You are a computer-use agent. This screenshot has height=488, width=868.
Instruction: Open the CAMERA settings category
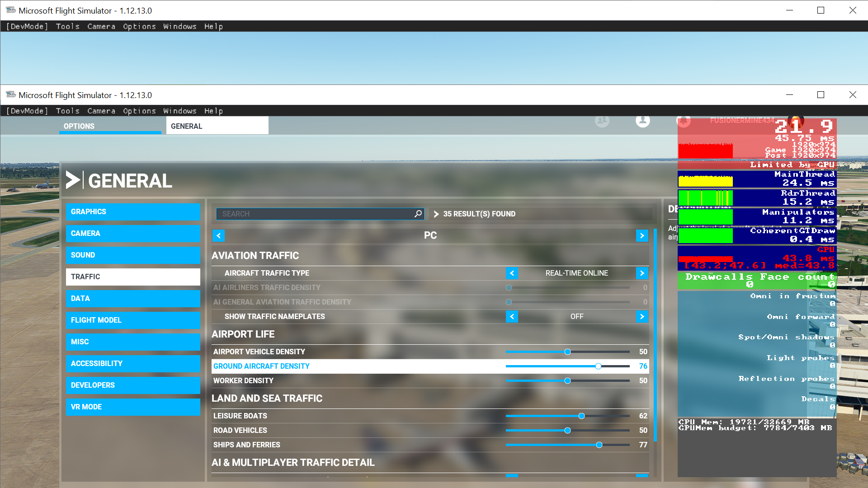coord(133,234)
